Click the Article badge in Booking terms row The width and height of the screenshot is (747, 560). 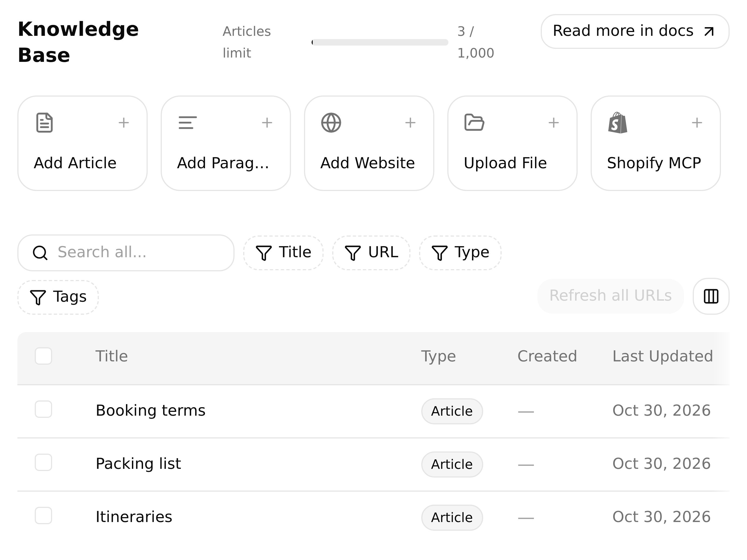(452, 411)
